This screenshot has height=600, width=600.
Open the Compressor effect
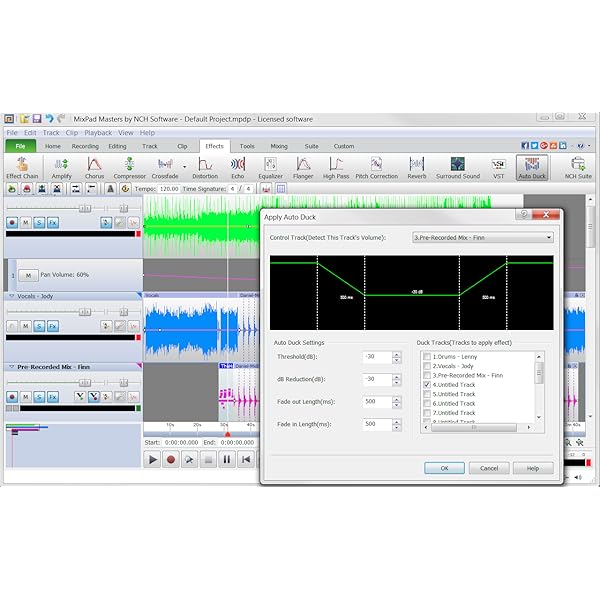coord(129,168)
